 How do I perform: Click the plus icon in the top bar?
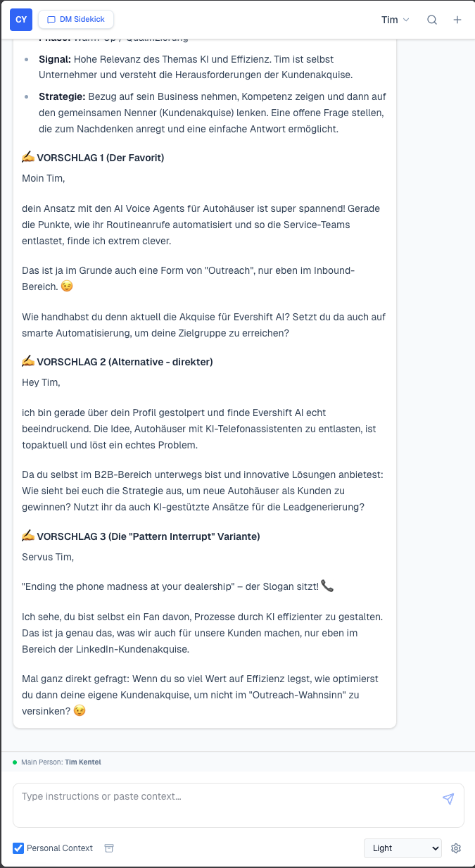click(x=457, y=20)
